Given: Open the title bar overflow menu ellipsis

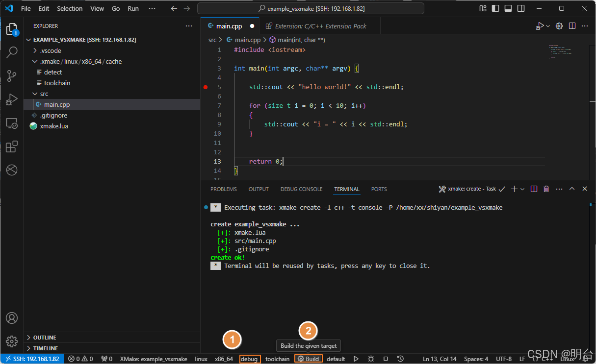Looking at the screenshot, I should (152, 9).
